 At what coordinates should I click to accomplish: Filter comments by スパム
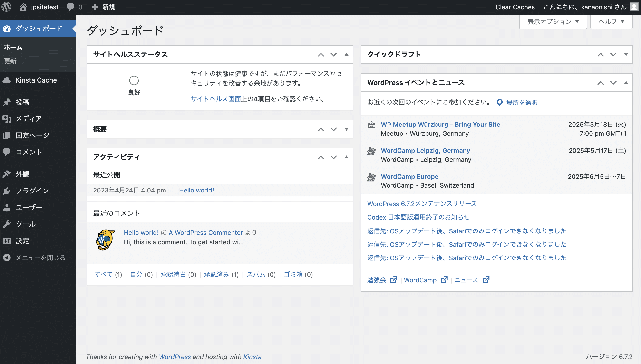pos(256,274)
